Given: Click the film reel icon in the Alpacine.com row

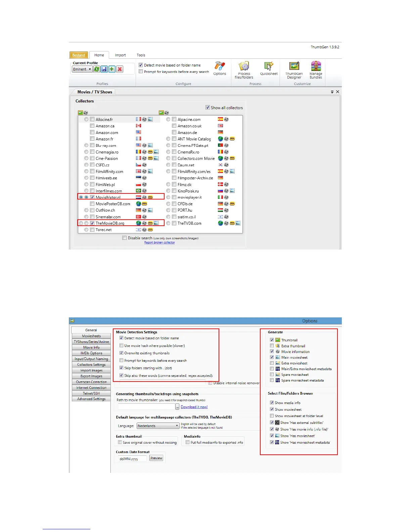Looking at the screenshot, I should point(226,119).
